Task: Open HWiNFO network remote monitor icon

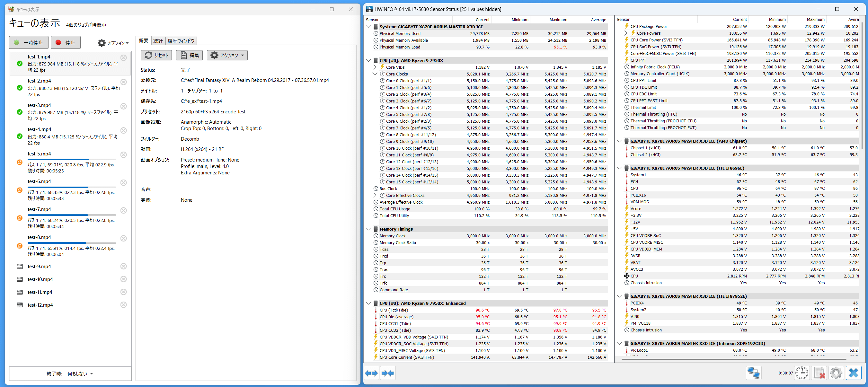Action: (x=753, y=373)
